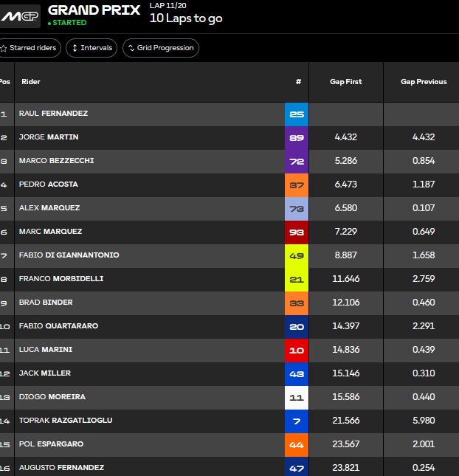Click rider name Pol Espargaro
This screenshot has width=459, height=476.
pos(51,444)
